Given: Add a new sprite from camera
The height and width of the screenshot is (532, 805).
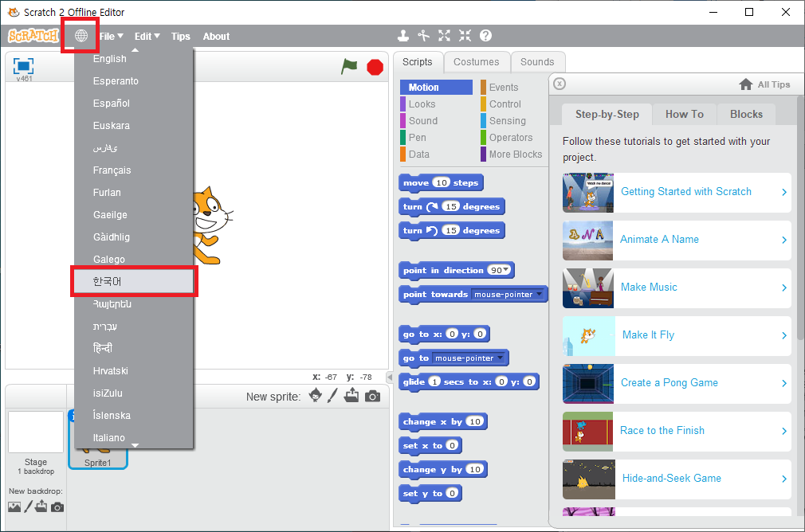Looking at the screenshot, I should [372, 396].
